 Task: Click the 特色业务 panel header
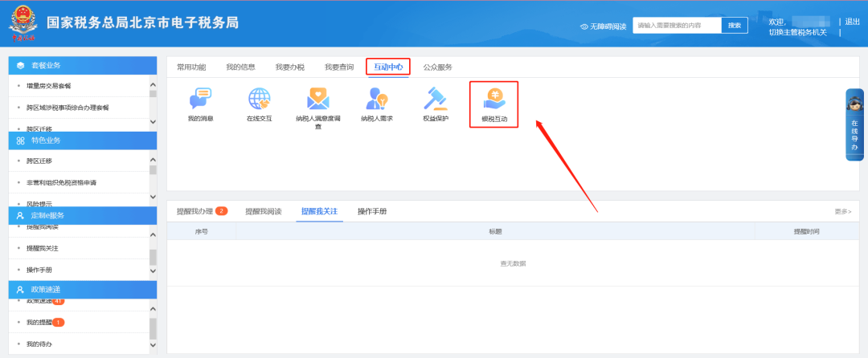coord(83,140)
